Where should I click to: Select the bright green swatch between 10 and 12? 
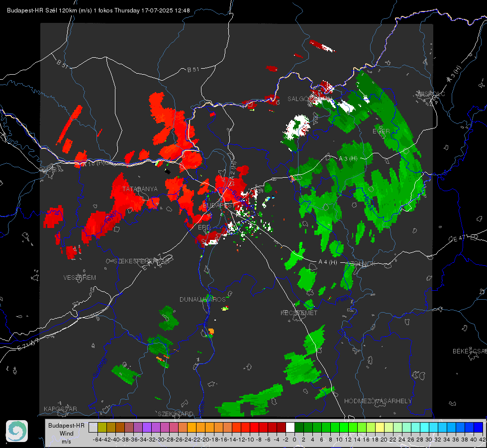pyautogui.click(x=344, y=428)
